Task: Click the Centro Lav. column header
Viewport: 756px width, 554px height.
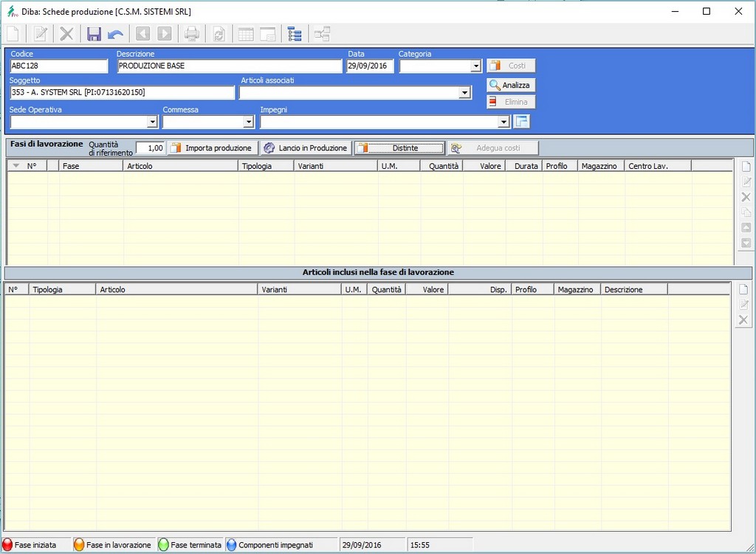Action: coord(658,166)
